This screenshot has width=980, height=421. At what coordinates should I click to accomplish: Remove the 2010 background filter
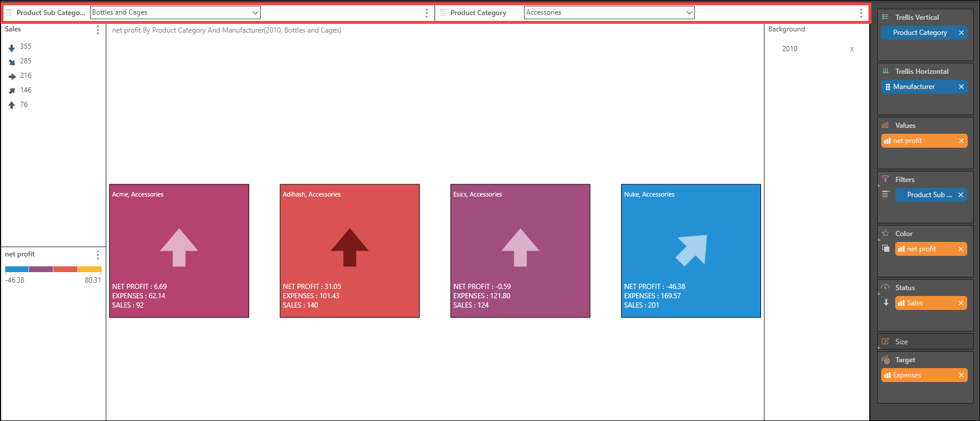(852, 49)
